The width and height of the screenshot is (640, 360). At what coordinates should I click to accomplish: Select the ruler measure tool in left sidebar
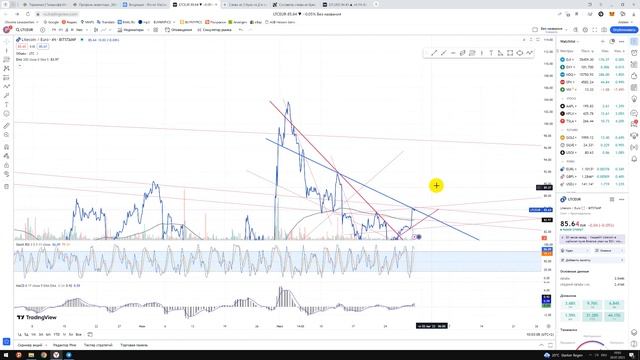7,126
